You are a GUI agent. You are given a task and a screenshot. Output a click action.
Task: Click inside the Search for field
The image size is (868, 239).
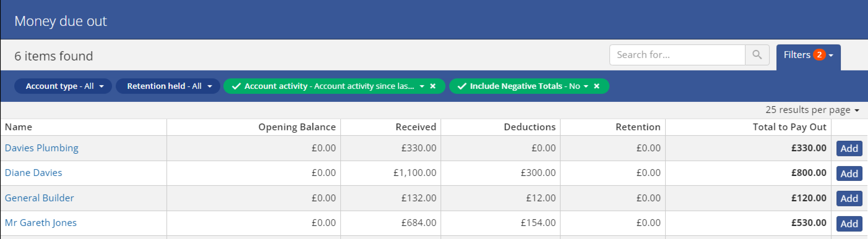pyautogui.click(x=677, y=55)
